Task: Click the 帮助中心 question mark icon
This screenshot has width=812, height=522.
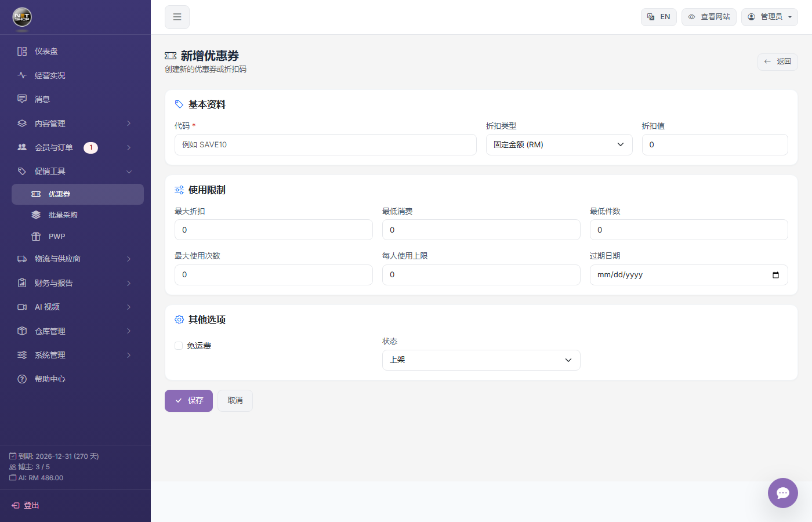Action: pyautogui.click(x=22, y=379)
